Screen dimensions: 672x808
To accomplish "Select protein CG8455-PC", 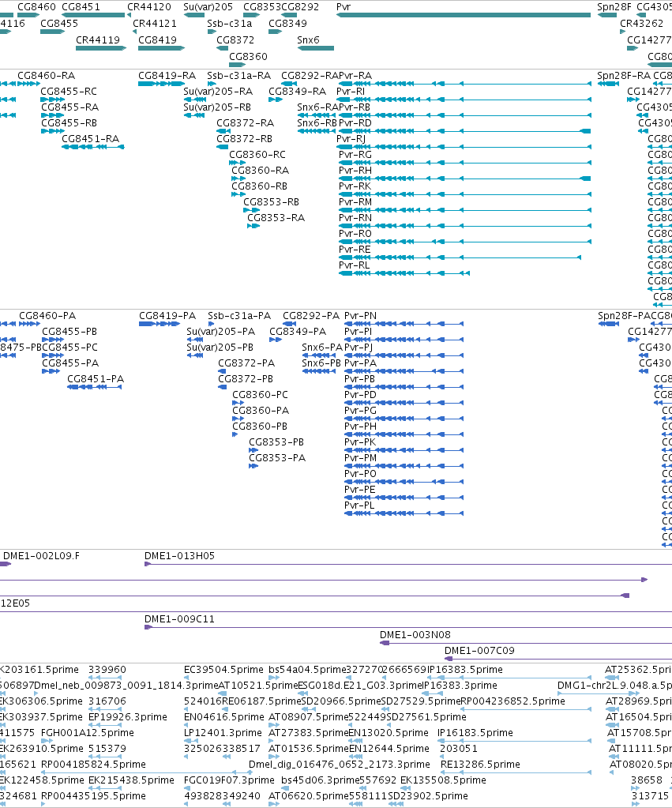I will click(x=69, y=348).
